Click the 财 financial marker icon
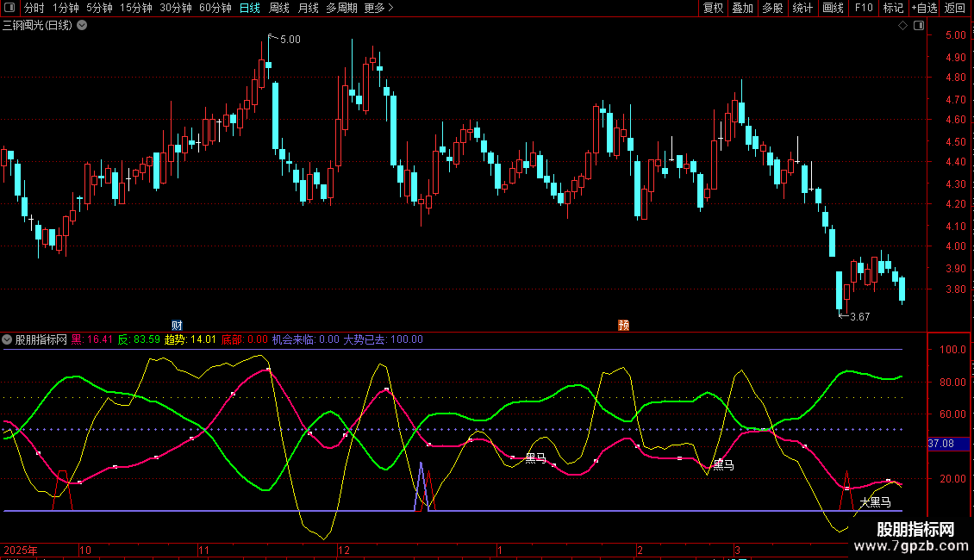The image size is (974, 560). click(x=177, y=325)
